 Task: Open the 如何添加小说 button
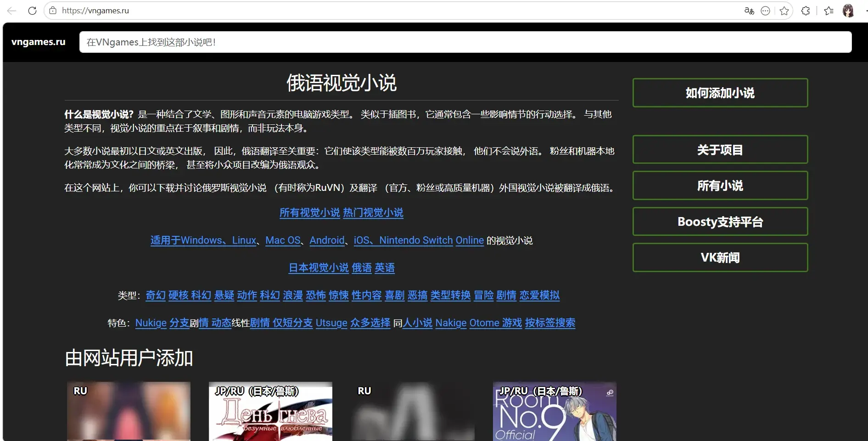point(720,93)
